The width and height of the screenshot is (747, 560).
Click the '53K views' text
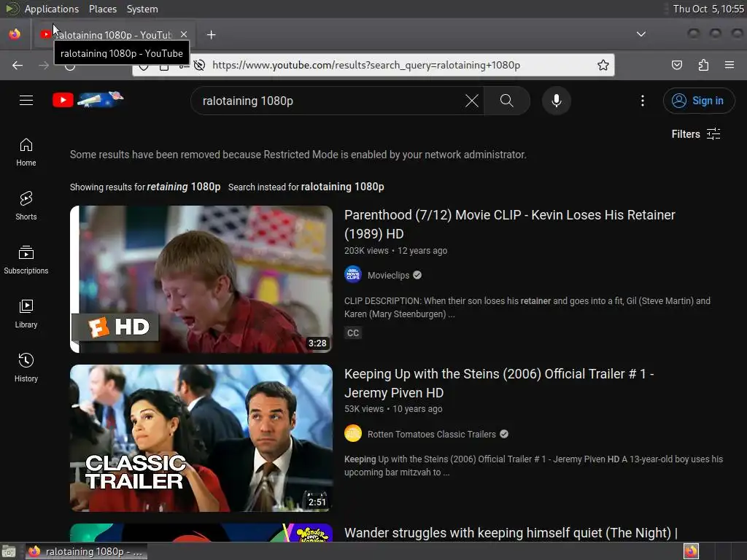tap(364, 409)
